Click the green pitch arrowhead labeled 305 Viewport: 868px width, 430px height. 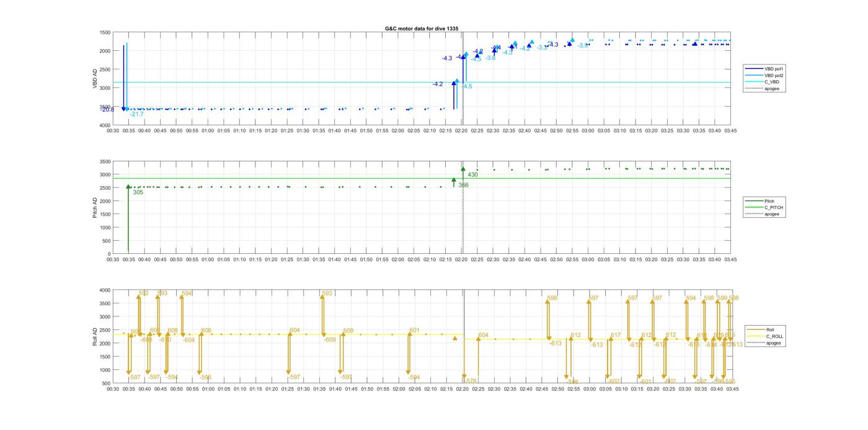click(128, 186)
